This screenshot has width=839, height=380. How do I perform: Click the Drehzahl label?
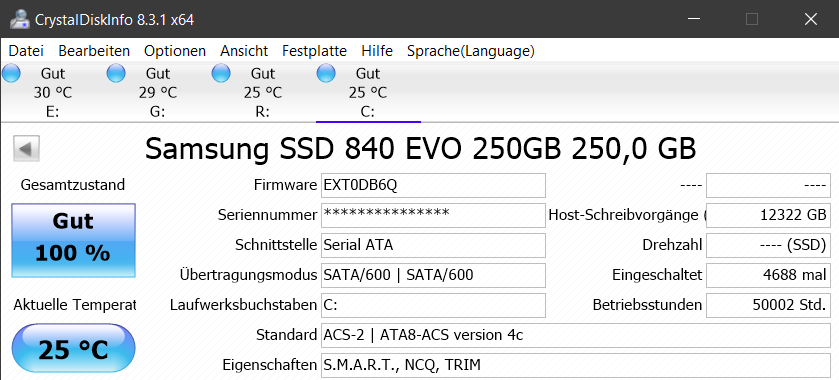tap(672, 245)
